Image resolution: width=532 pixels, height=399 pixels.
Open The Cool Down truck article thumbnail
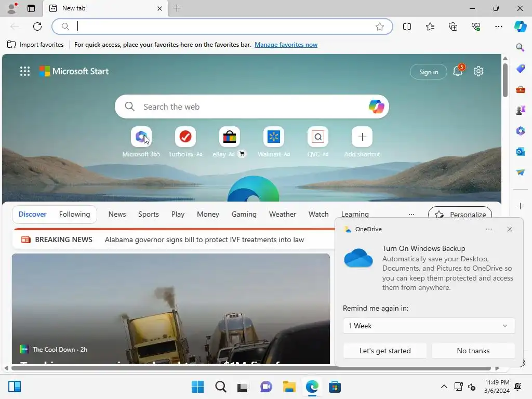click(x=170, y=309)
